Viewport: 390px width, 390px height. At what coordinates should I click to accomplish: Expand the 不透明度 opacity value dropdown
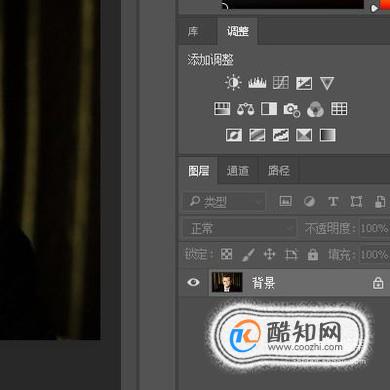pos(375,228)
